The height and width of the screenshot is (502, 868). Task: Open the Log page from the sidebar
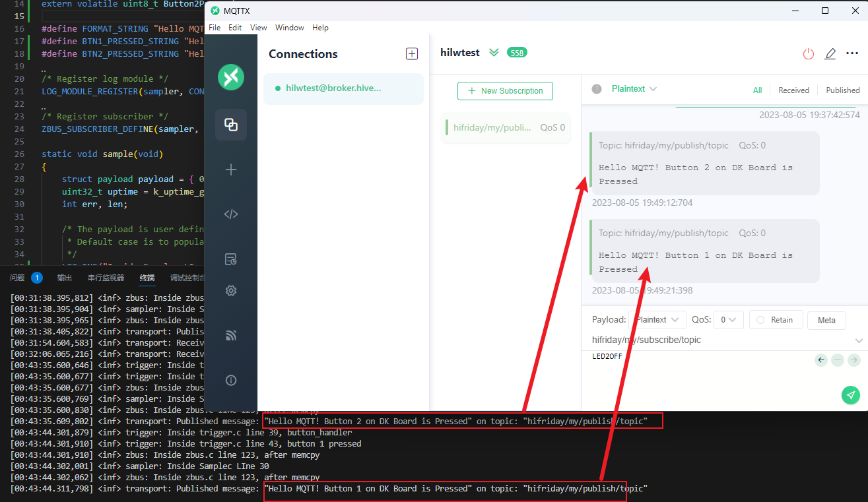point(231,259)
